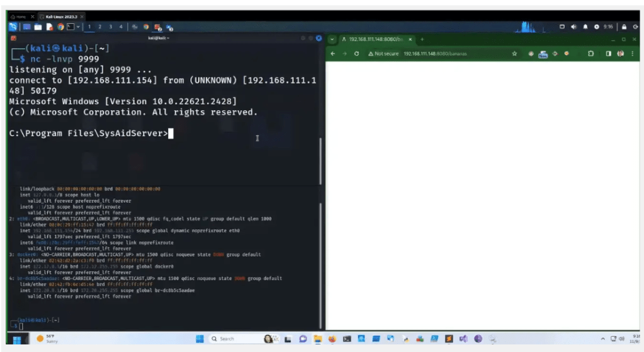Toggle bookmark star for this page
Image resolution: width=644 pixels, height=352 pixels.
[x=514, y=54]
